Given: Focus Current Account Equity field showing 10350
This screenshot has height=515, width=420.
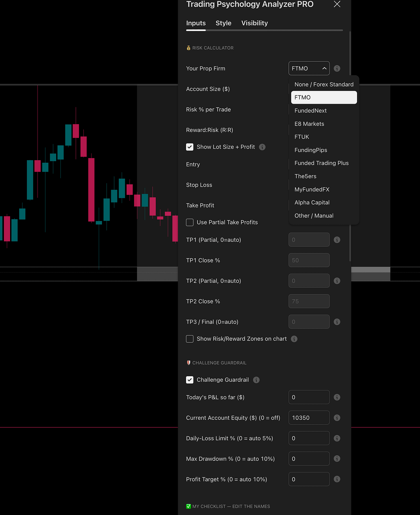Looking at the screenshot, I should point(309,418).
